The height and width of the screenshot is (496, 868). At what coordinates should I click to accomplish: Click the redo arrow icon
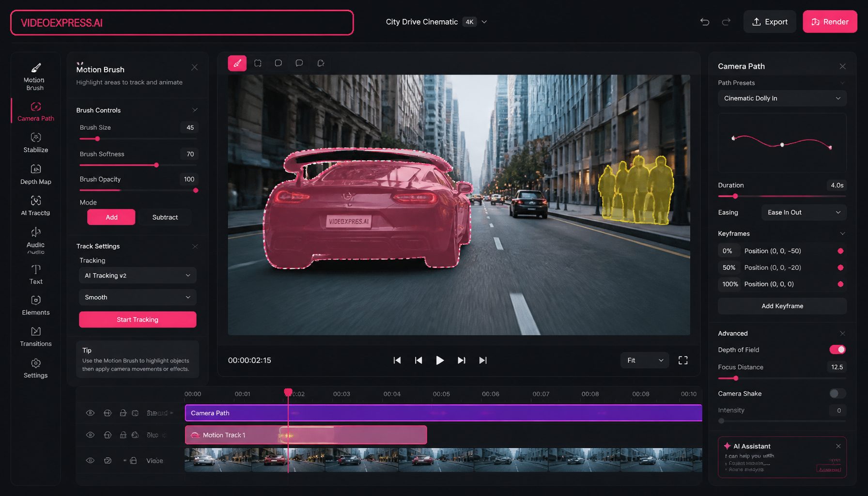click(x=726, y=22)
